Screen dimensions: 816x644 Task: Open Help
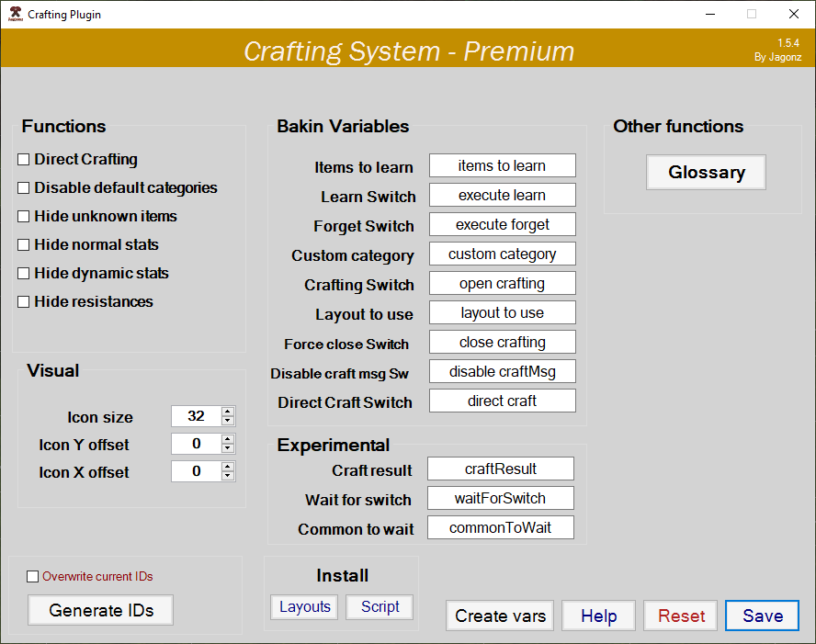click(x=598, y=616)
